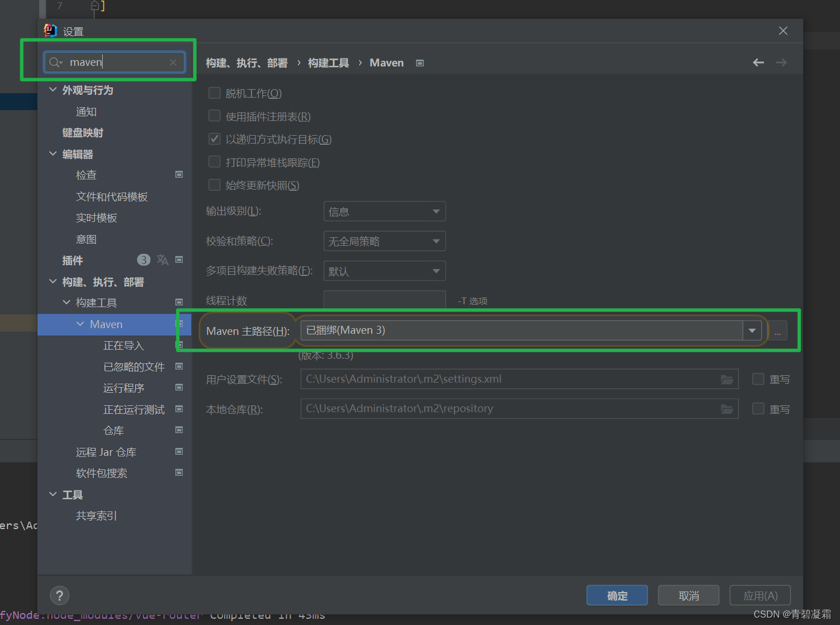Toggle 使用插件注册表 checkbox

[x=215, y=116]
